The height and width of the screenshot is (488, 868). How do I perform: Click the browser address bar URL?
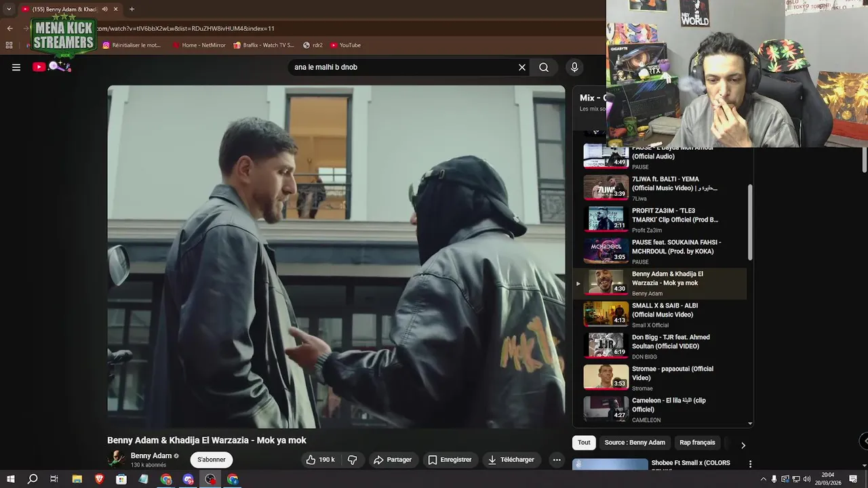(x=186, y=28)
